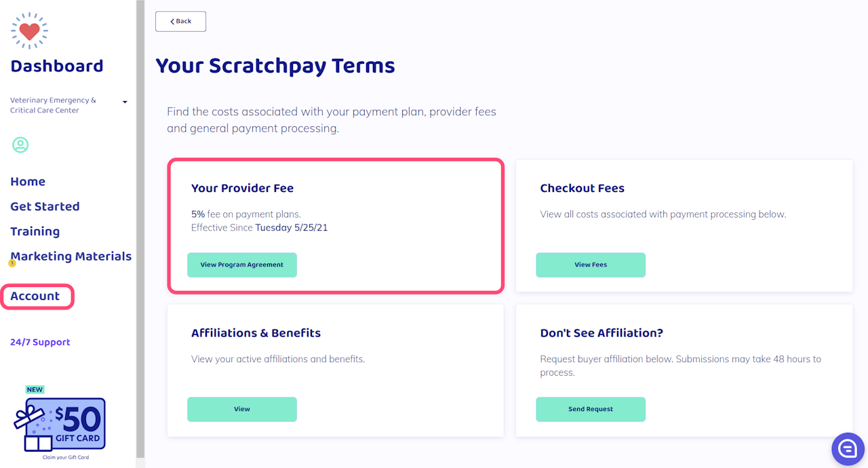
Task: Open the Get Started page
Action: pyautogui.click(x=45, y=206)
